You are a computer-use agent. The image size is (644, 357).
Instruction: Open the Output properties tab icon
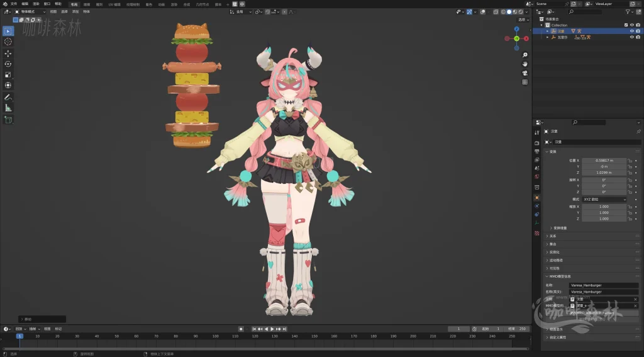click(x=537, y=151)
